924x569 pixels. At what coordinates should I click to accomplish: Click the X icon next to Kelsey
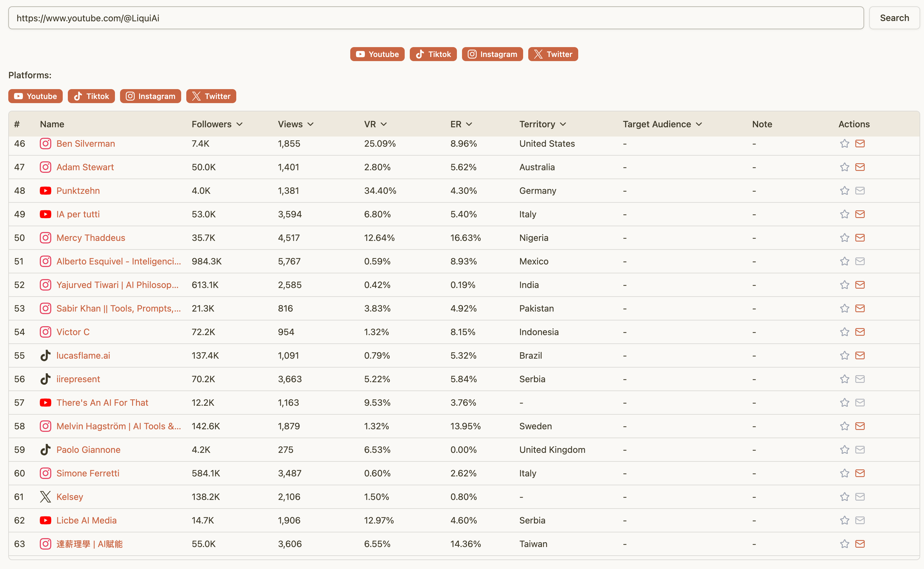click(x=45, y=497)
